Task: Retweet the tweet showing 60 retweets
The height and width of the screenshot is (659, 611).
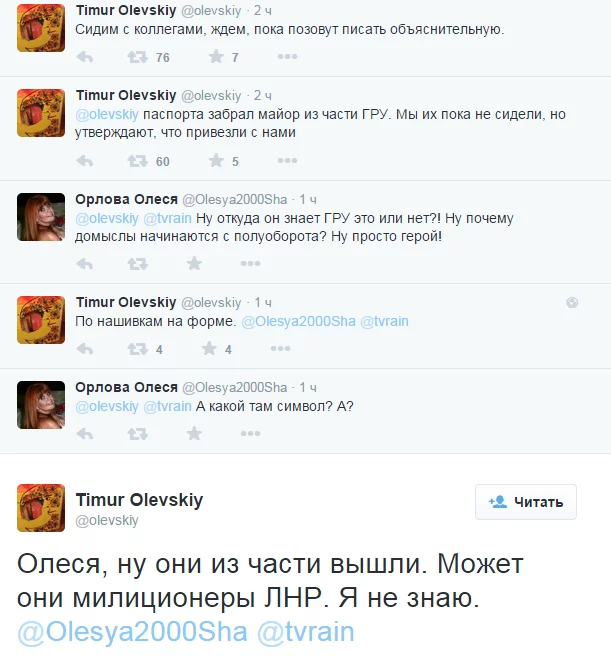Action: [137, 162]
